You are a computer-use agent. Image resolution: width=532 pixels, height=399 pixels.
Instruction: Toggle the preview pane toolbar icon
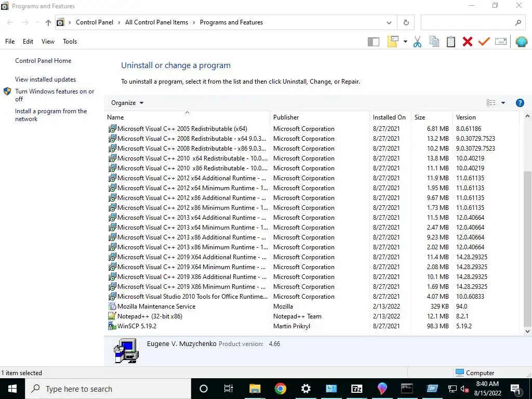point(373,42)
